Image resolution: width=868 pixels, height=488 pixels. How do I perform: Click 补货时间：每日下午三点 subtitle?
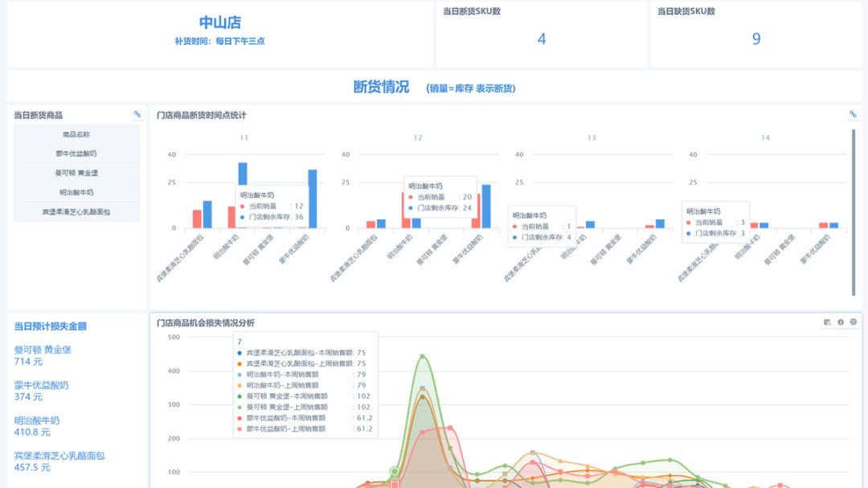[219, 41]
